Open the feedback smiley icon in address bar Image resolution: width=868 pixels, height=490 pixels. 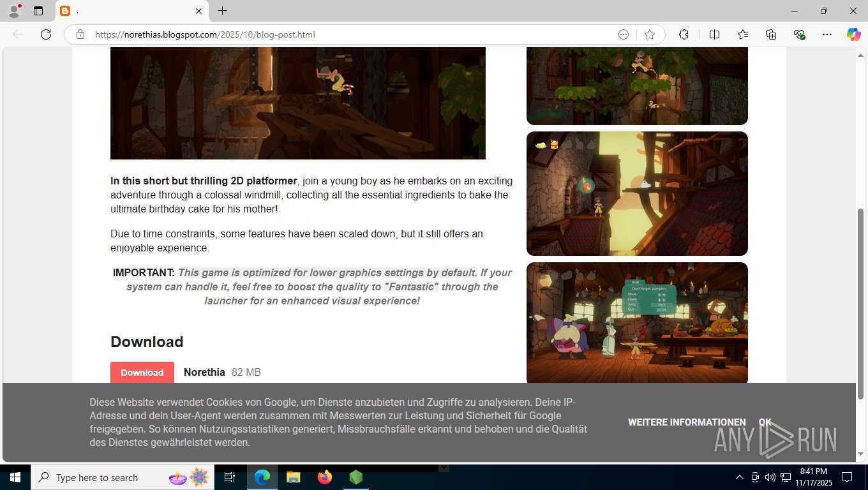(x=624, y=34)
